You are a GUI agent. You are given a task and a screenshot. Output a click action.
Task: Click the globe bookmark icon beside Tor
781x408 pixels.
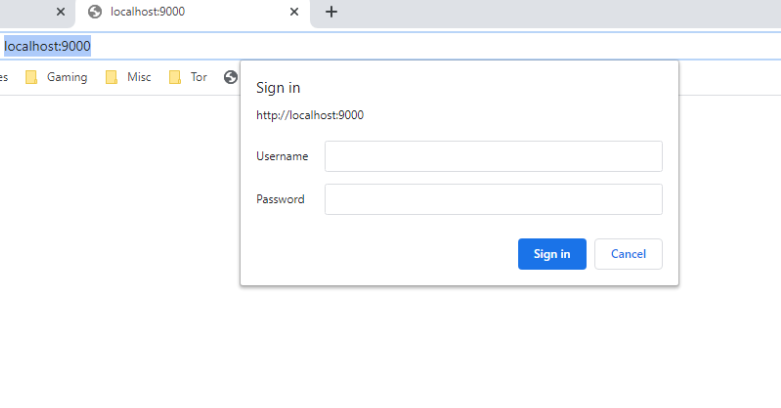click(x=231, y=77)
